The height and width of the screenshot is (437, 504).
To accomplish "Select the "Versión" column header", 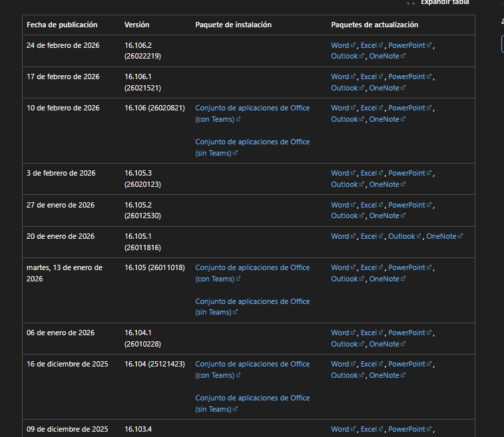I will (137, 25).
